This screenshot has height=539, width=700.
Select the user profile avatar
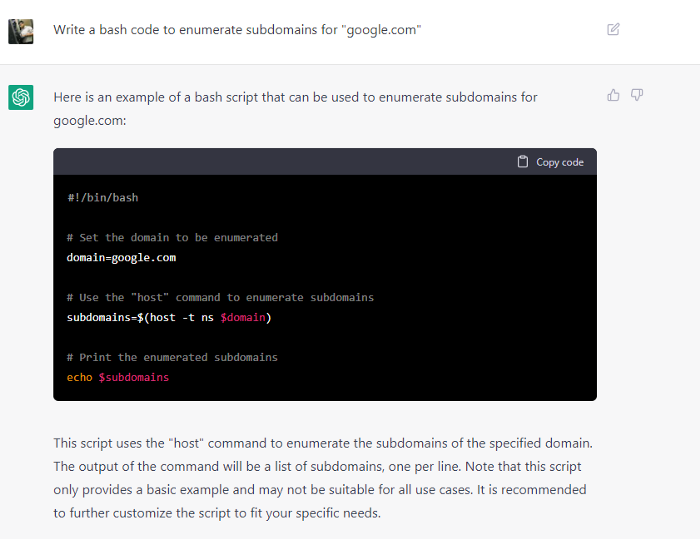[21, 30]
